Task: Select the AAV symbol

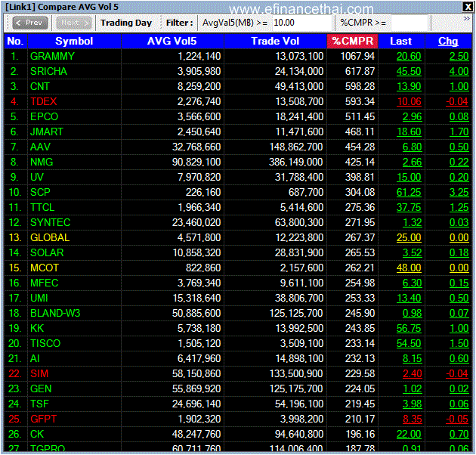Action: pyautogui.click(x=40, y=147)
